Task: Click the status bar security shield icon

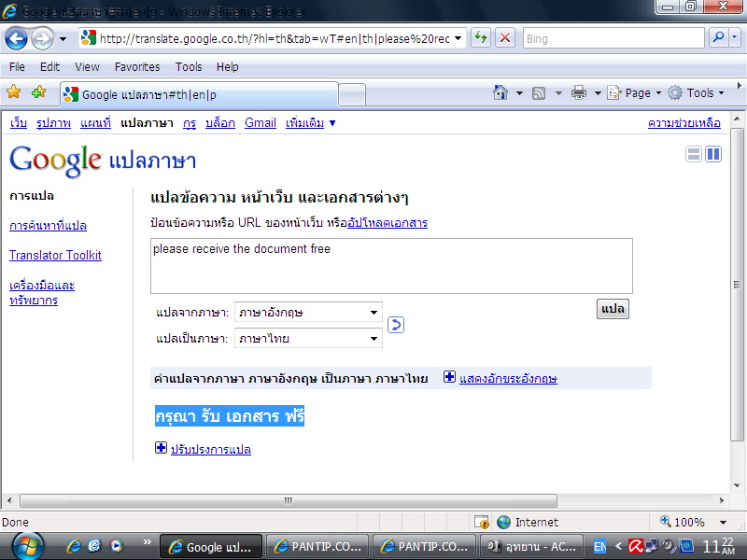Action: pos(482,522)
